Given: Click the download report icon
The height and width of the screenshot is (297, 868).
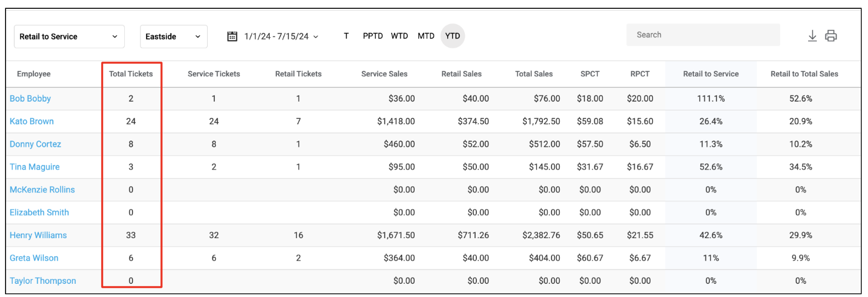Looking at the screenshot, I should (812, 36).
